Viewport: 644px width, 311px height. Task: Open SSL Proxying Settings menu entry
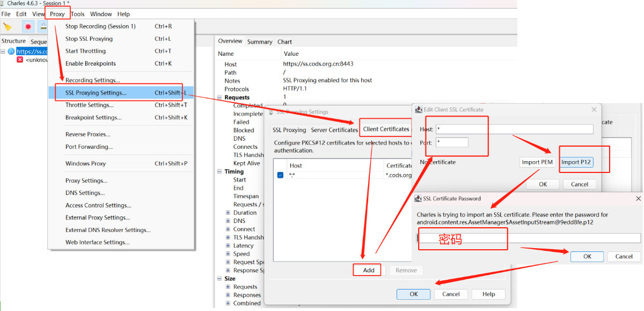121,93
